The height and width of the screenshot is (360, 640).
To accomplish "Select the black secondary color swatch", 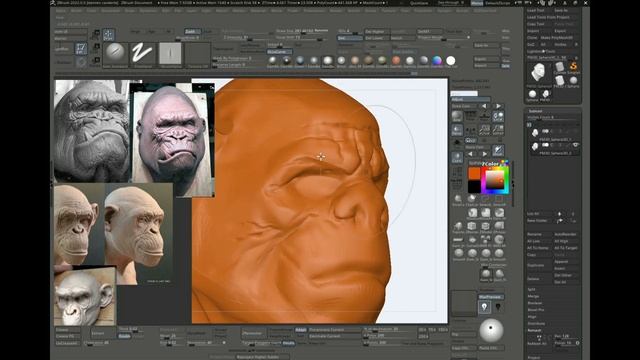I will tap(474, 187).
